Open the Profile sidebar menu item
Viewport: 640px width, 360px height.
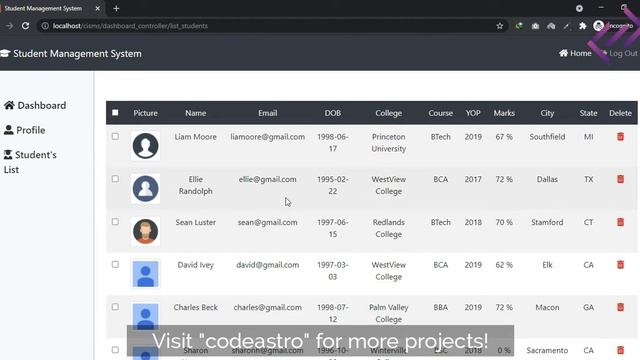point(24,130)
